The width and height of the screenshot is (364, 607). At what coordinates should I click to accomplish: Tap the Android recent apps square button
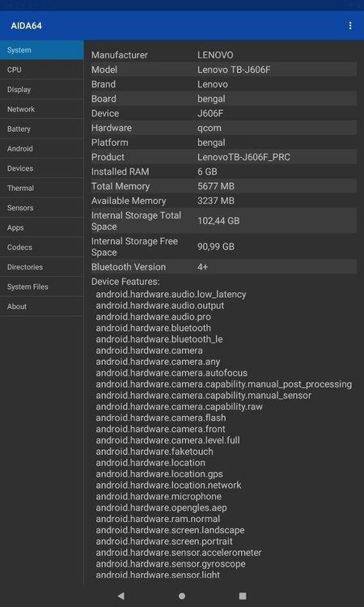(243, 596)
